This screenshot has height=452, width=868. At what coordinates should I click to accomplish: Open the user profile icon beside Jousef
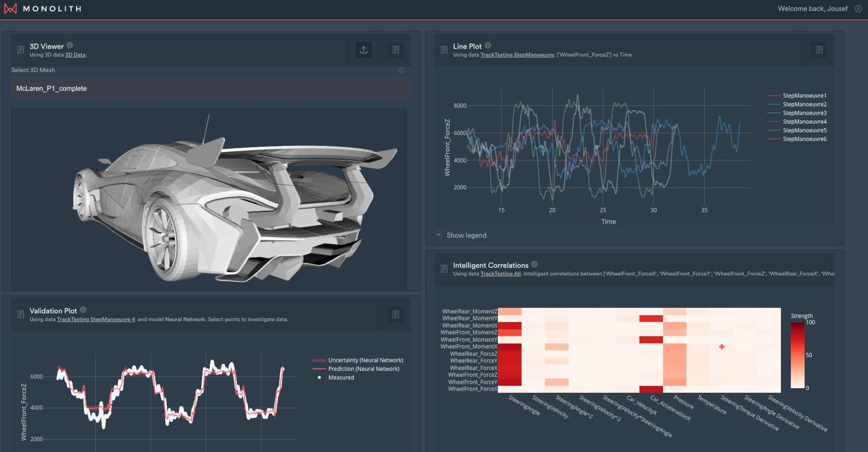858,9
